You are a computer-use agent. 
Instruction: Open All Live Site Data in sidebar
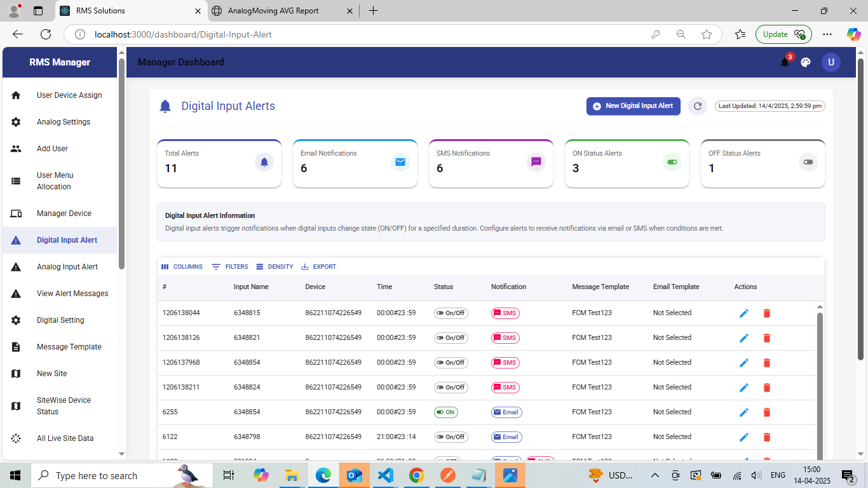click(60, 438)
